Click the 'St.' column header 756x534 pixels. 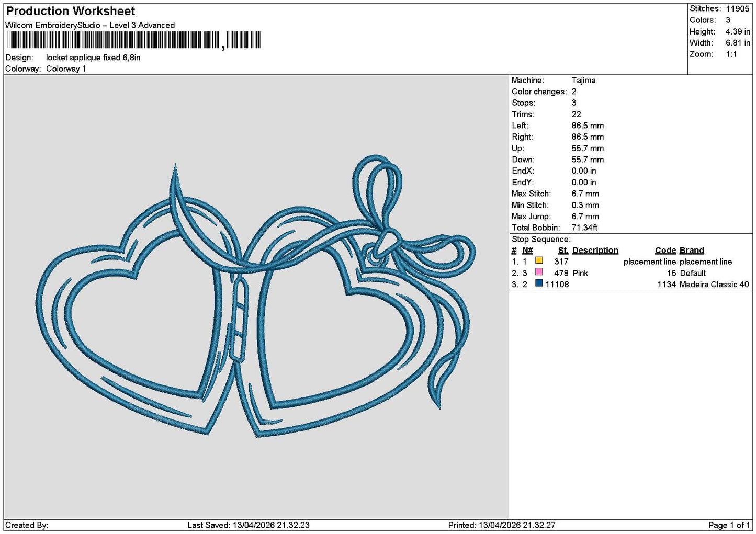click(563, 251)
